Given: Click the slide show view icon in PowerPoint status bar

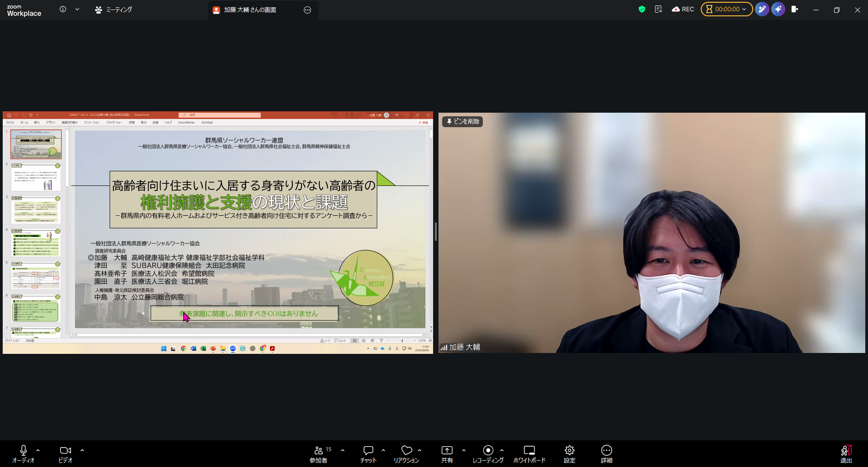Looking at the screenshot, I should [x=382, y=340].
